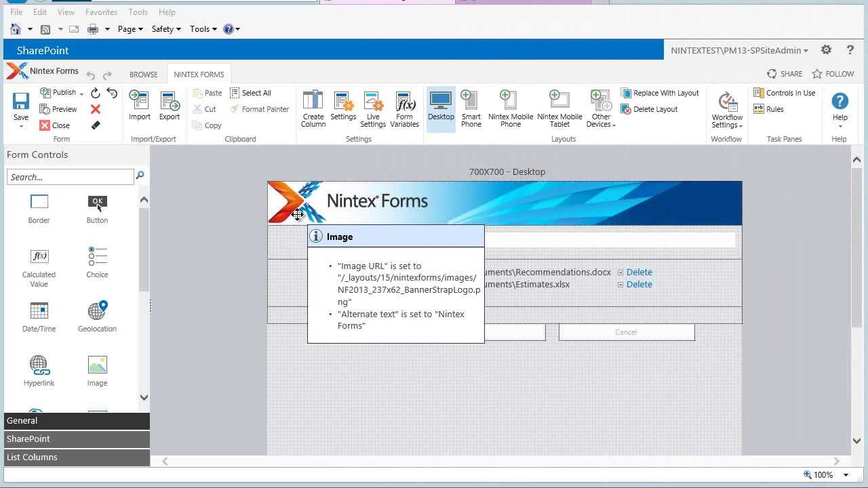Activate Format Painter
Screen dimensions: 868x488
pos(260,109)
